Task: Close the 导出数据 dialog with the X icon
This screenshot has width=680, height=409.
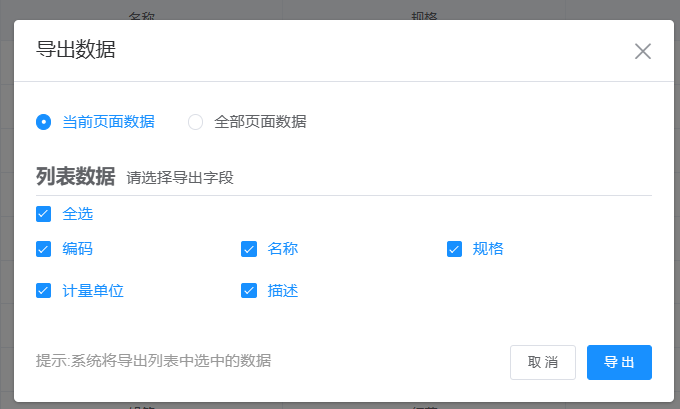Action: point(642,51)
